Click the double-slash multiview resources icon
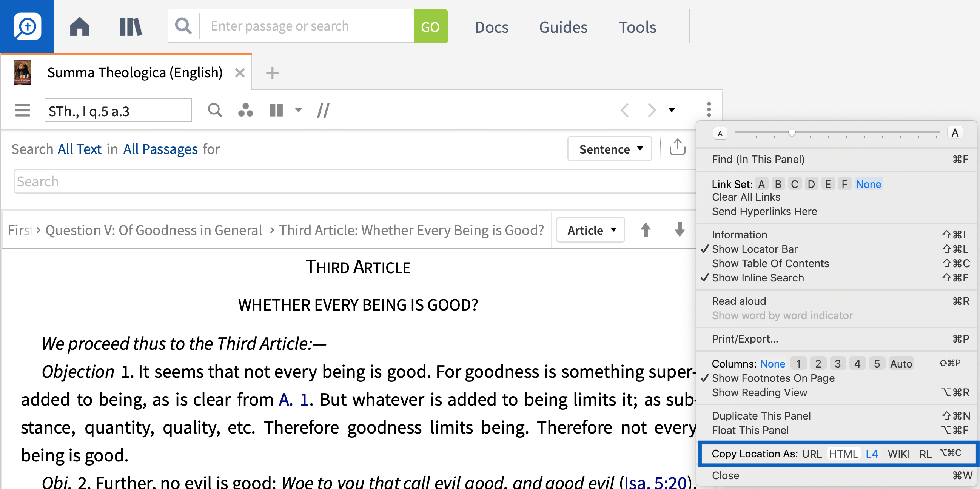The width and height of the screenshot is (980, 489). coord(323,110)
